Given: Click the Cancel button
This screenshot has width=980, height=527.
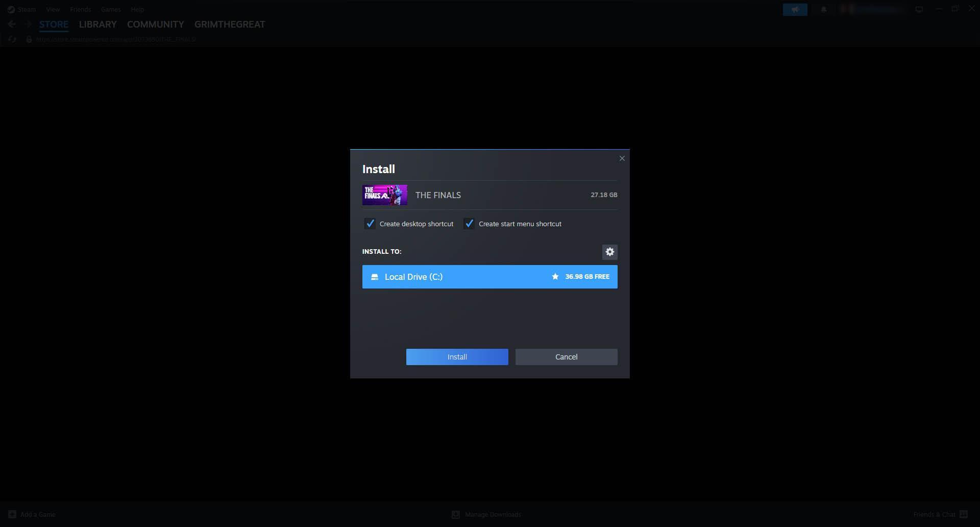Looking at the screenshot, I should tap(567, 357).
